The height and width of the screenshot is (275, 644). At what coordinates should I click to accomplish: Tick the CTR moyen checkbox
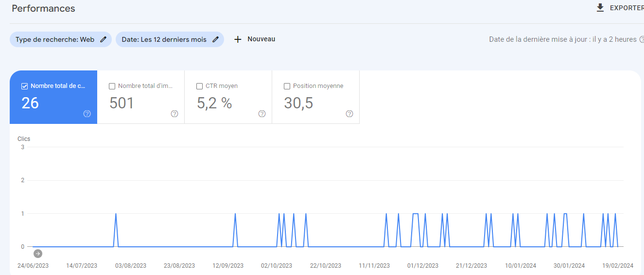(200, 86)
